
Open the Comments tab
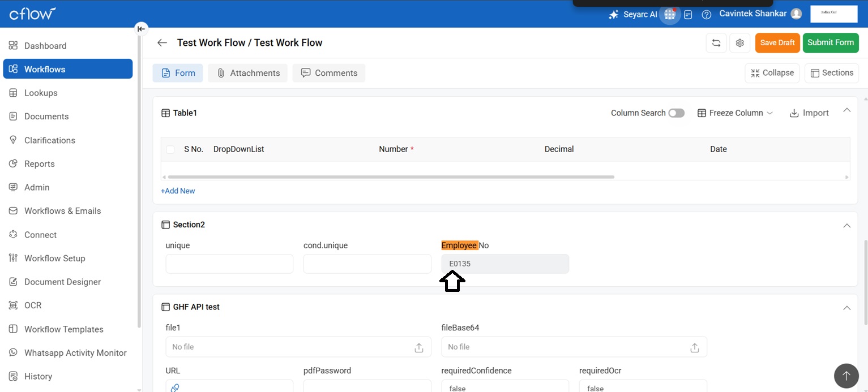click(329, 73)
